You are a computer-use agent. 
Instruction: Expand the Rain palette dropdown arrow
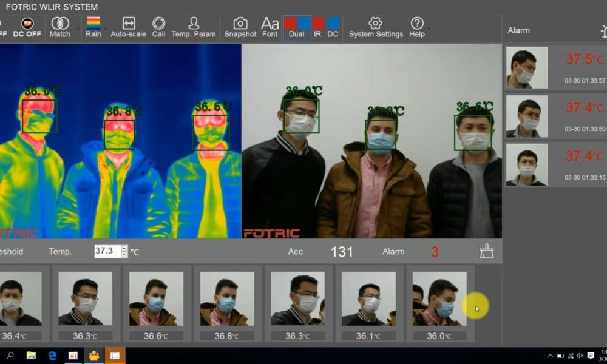coord(106,28)
